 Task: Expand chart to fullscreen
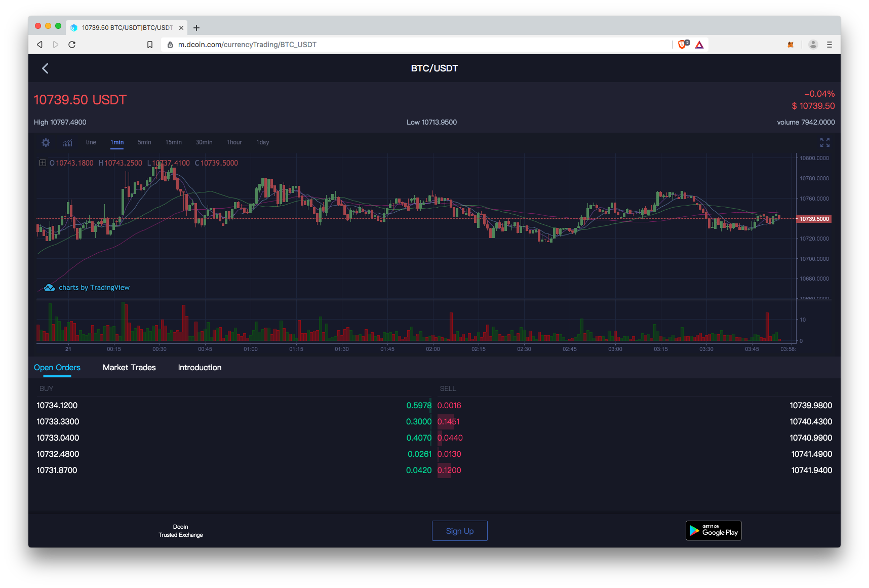[x=825, y=142]
